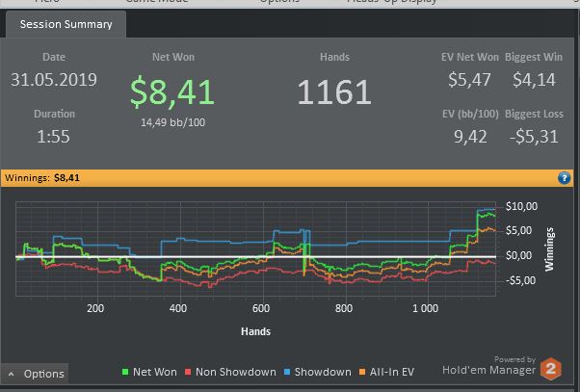Viewport: 580px width, 392px height.
Task: Click the Winnings: $8,41 orange bar
Action: 287,178
